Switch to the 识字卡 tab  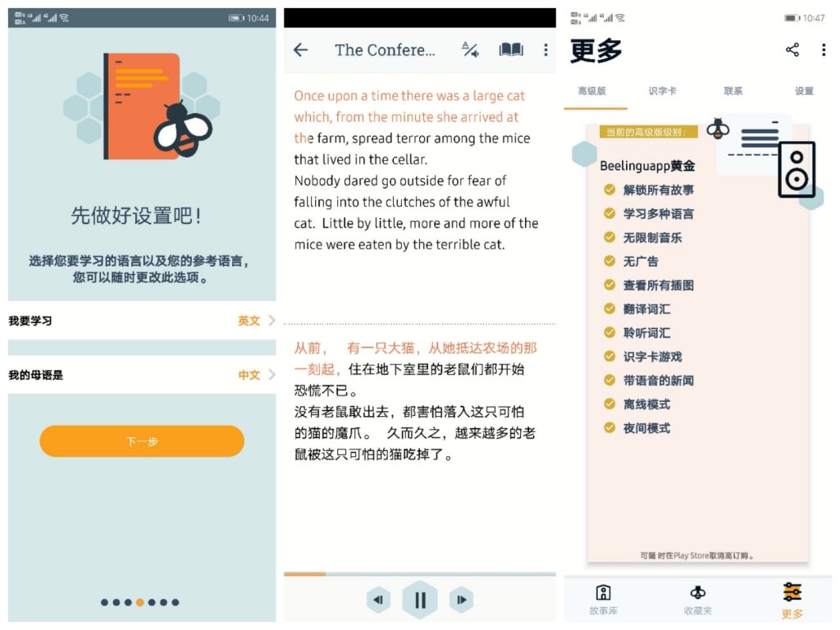pos(662,91)
